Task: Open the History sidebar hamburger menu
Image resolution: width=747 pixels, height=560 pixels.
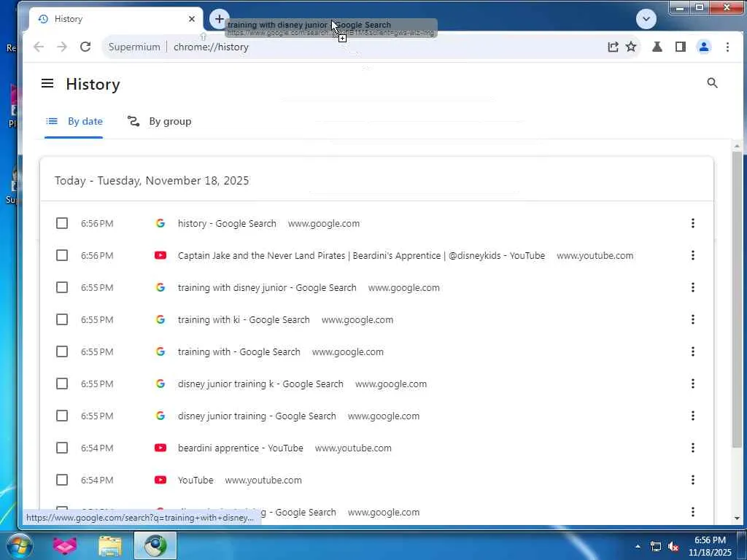Action: tap(47, 83)
